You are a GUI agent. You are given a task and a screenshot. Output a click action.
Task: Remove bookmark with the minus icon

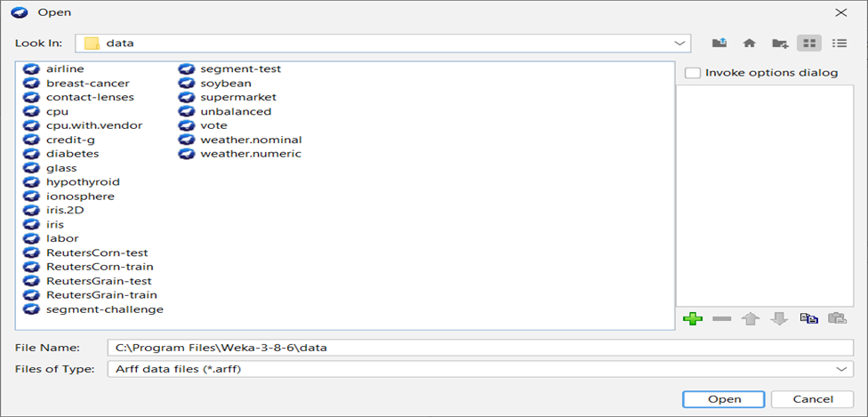[x=722, y=318]
